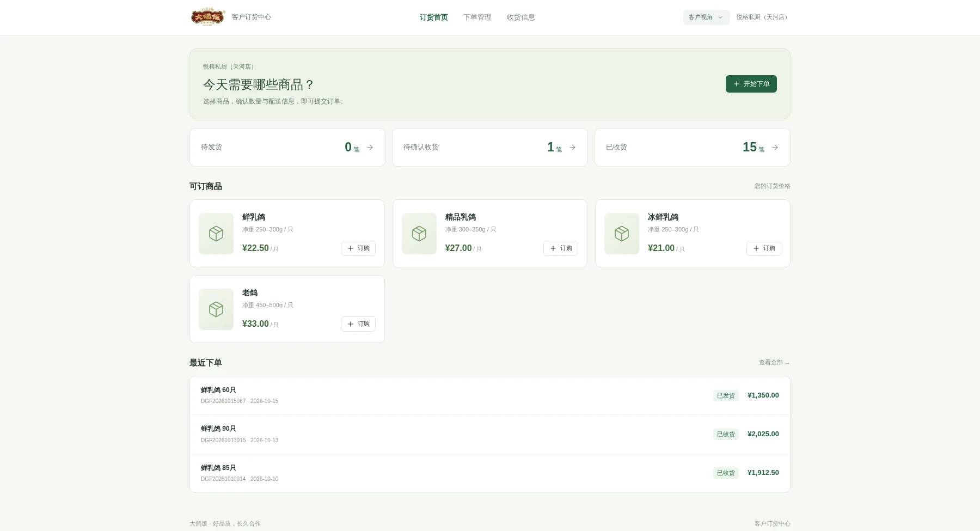The image size is (980, 531).
Task: Open the 待发货 orders card
Action: 287,147
